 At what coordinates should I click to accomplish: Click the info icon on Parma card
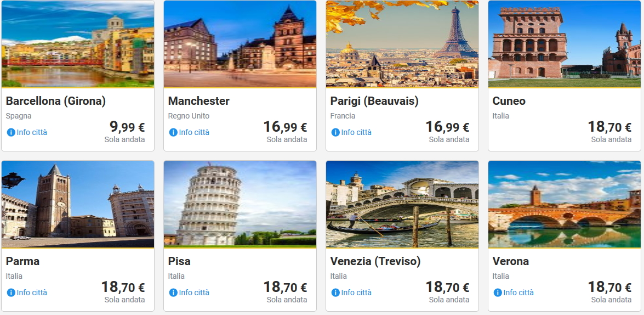11,292
